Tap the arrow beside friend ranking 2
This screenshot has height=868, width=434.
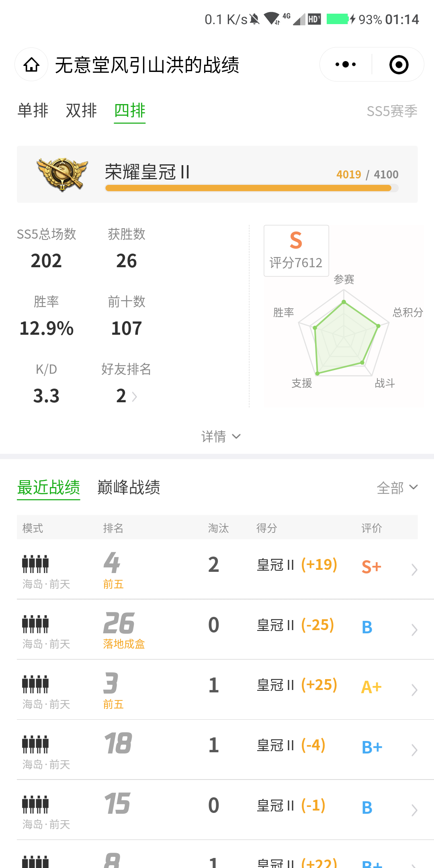point(135,397)
